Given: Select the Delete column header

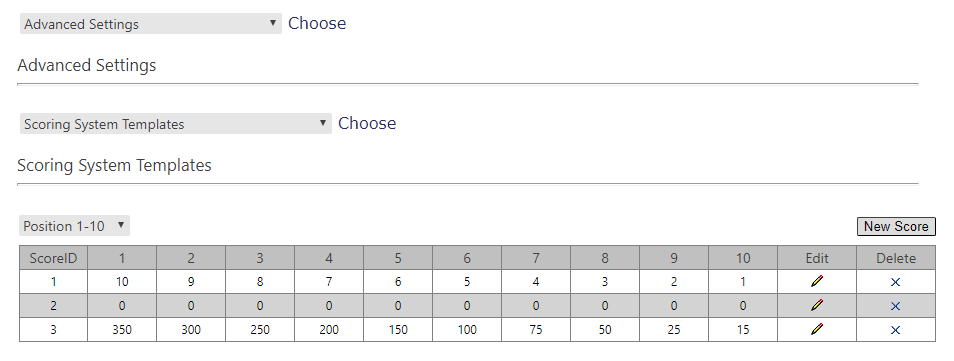Looking at the screenshot, I should click(896, 258).
